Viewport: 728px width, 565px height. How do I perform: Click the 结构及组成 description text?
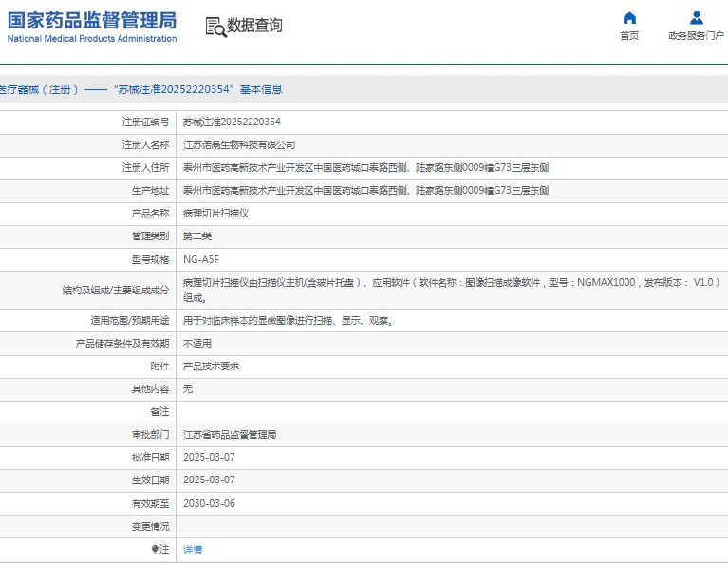coord(451,290)
